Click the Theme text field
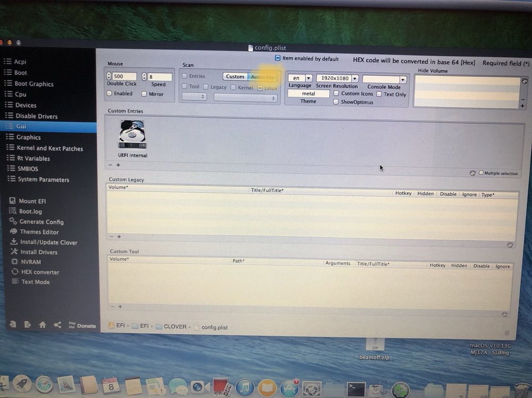Image resolution: width=532 pixels, height=398 pixels. click(x=308, y=94)
